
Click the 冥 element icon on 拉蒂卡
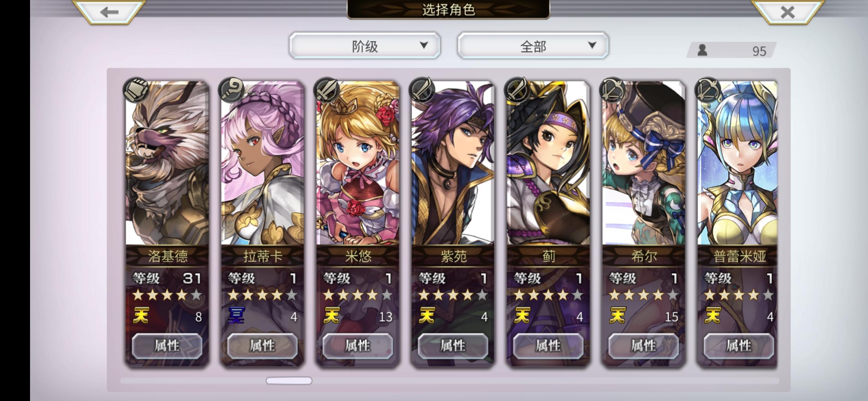coord(236,316)
